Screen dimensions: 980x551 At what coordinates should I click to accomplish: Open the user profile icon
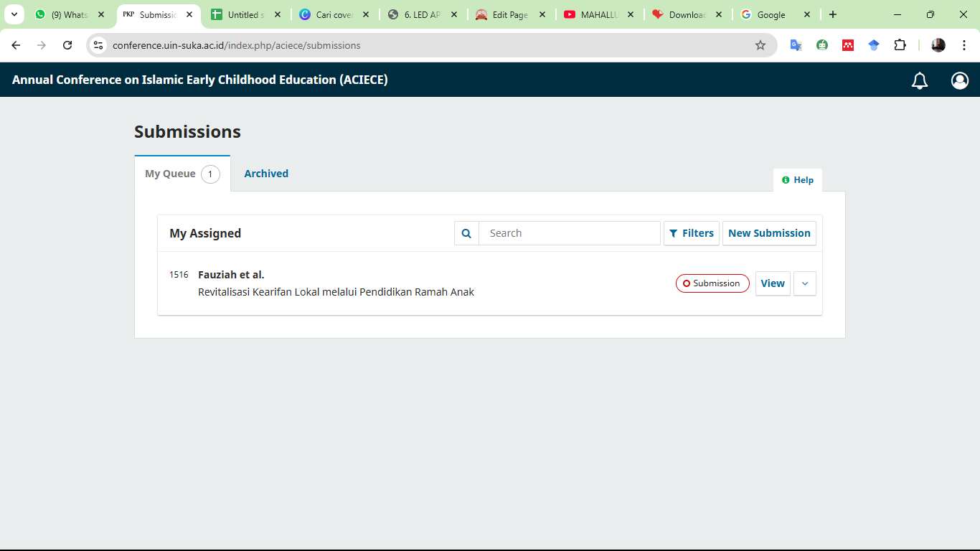(x=959, y=80)
